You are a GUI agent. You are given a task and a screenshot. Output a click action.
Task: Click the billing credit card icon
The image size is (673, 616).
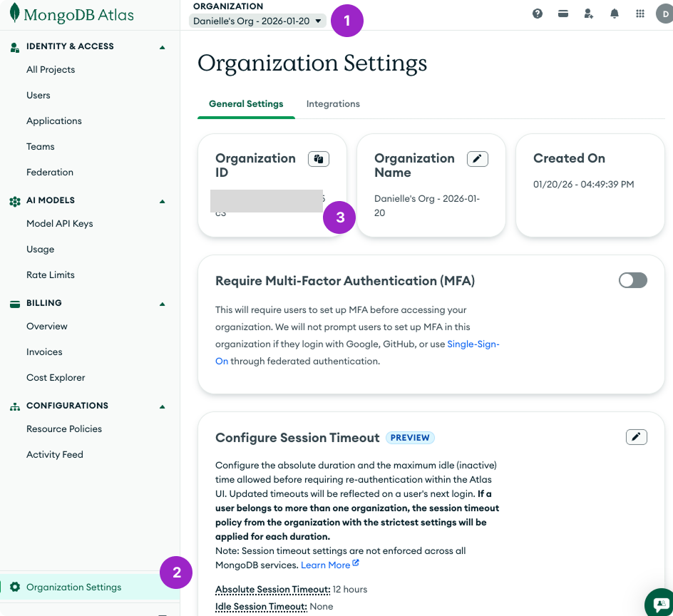(x=563, y=14)
